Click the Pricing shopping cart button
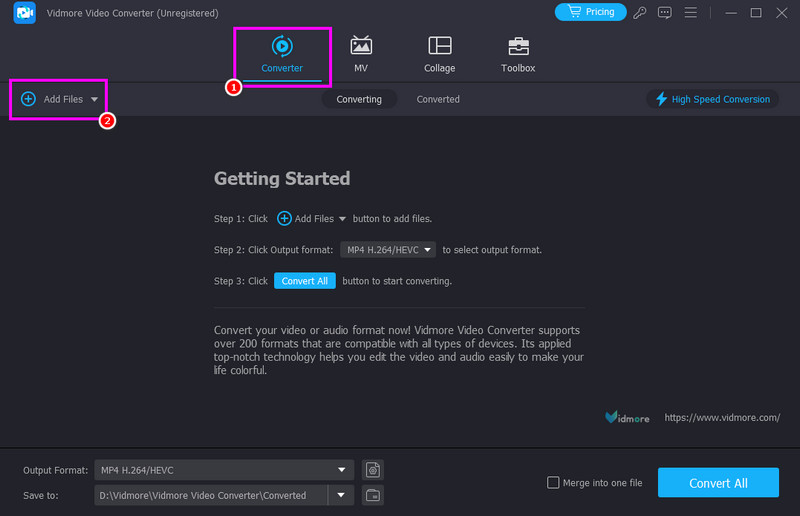Viewport: 800px width, 516px height. 590,12
